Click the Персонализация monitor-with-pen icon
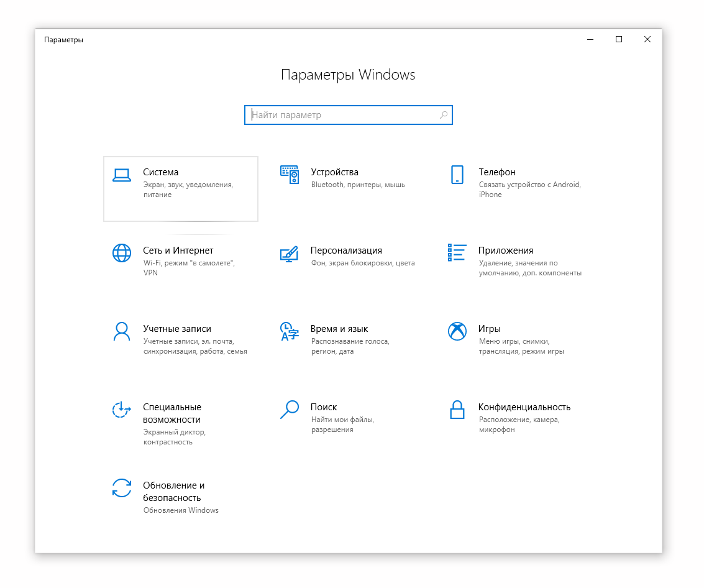The width and height of the screenshot is (704, 588). (289, 254)
